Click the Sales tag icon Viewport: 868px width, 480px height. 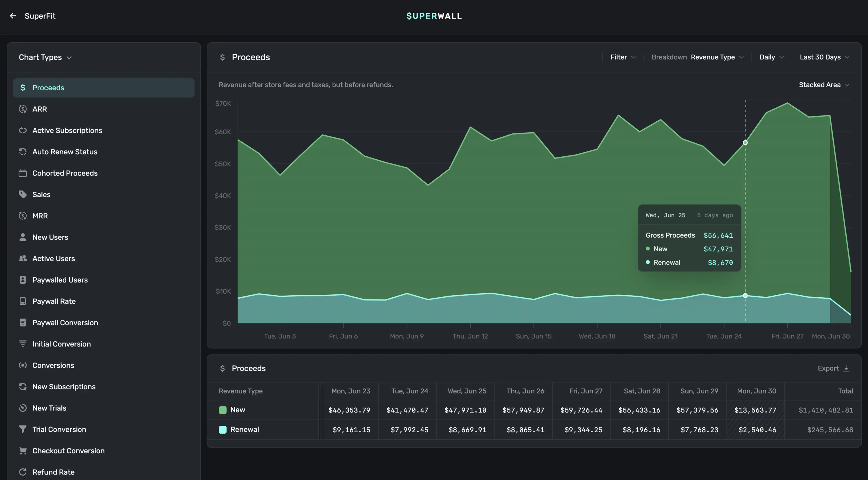[x=23, y=195]
